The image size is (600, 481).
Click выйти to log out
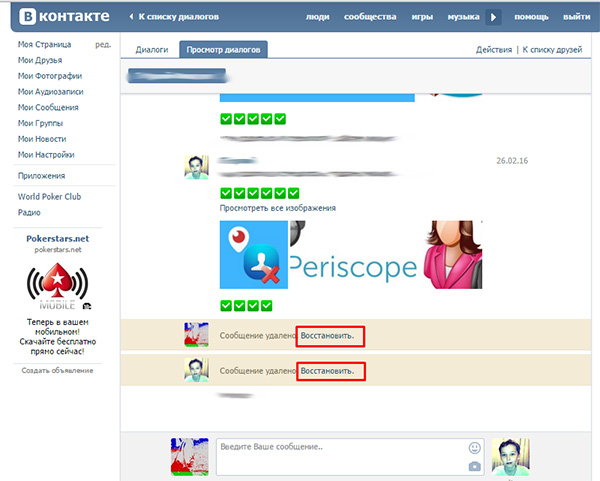[575, 17]
